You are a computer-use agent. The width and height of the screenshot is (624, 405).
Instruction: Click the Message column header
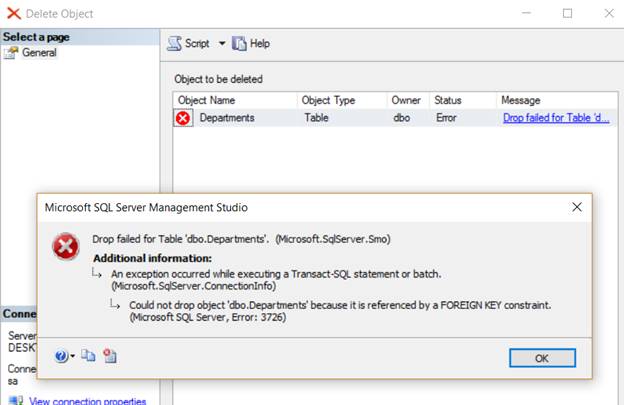tap(521, 100)
